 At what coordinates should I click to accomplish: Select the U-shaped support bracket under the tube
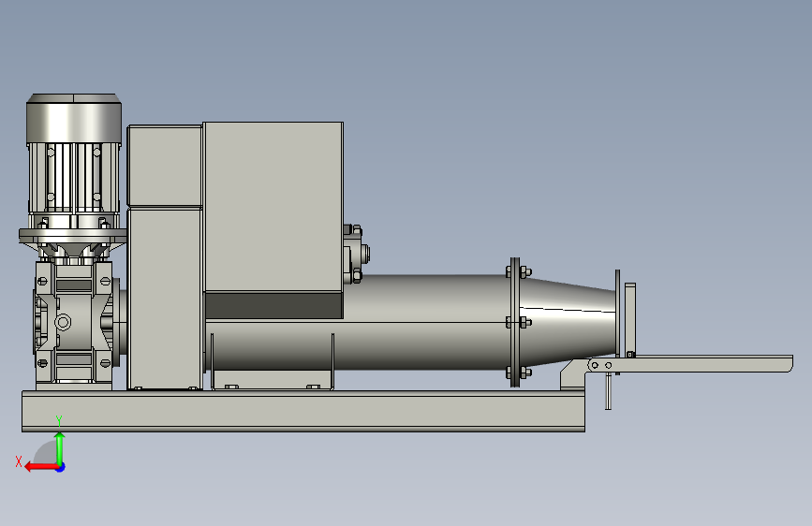click(x=273, y=380)
